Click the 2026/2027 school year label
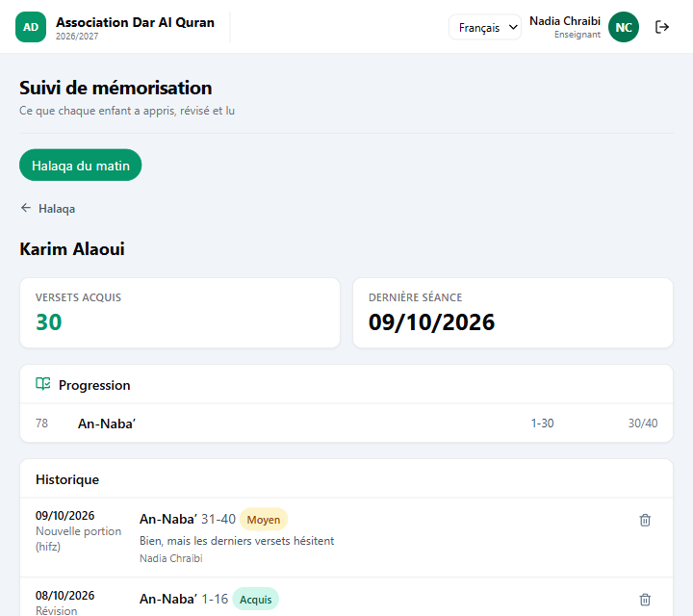 pos(77,37)
